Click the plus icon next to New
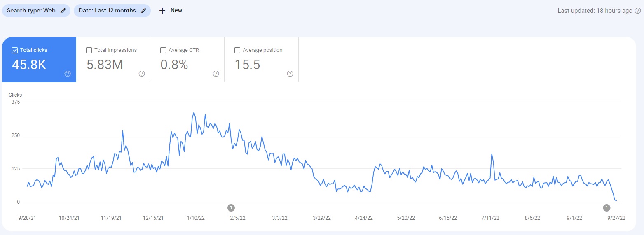 (162, 11)
